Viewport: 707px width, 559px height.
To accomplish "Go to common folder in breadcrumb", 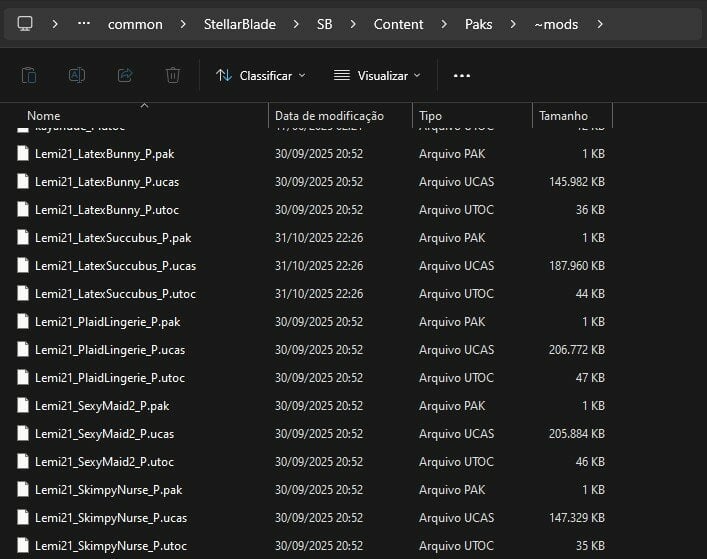I will pyautogui.click(x=135, y=24).
